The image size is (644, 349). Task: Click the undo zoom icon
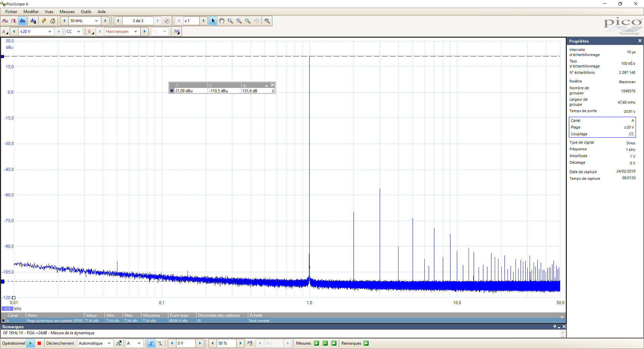[x=257, y=21]
